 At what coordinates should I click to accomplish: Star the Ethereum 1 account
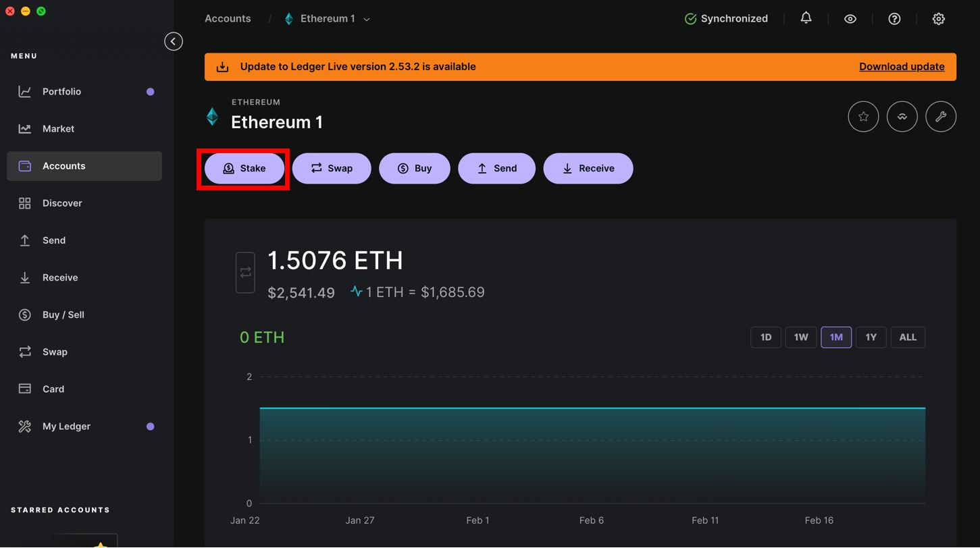tap(863, 117)
